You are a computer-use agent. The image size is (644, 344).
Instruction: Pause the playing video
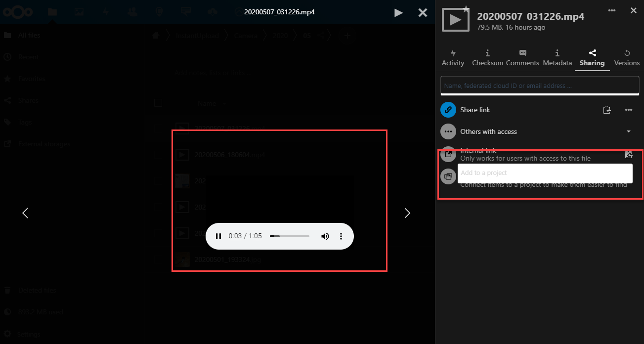[218, 236]
